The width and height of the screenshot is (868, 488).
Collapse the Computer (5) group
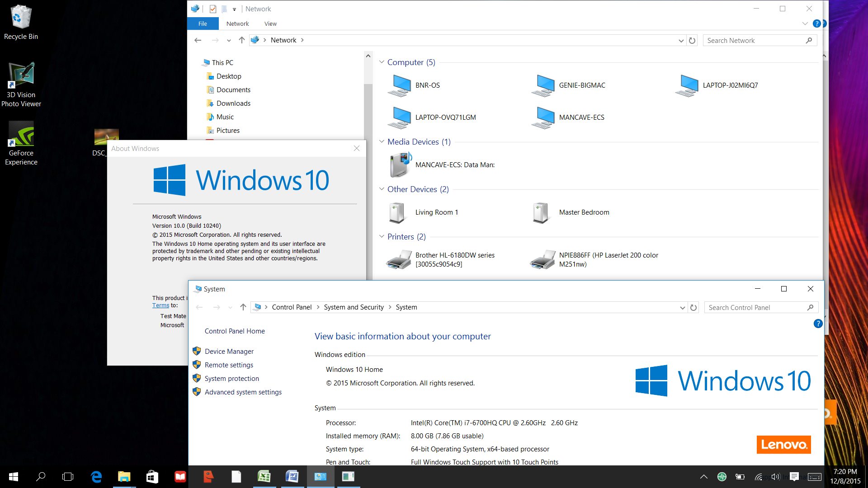[x=382, y=62]
